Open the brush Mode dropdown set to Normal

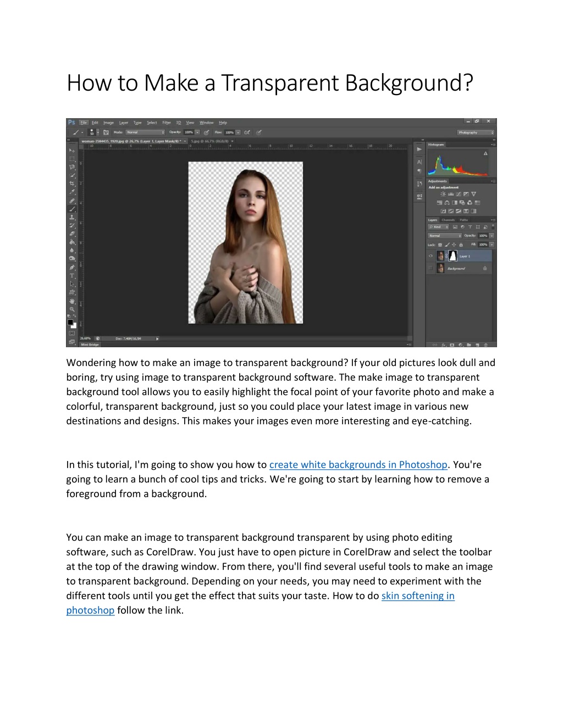(145, 132)
